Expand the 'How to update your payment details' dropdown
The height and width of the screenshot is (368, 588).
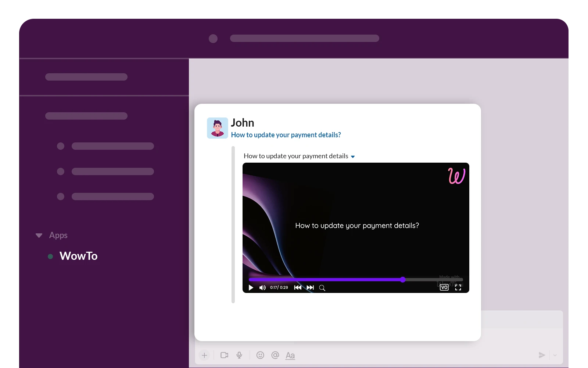pyautogui.click(x=353, y=156)
